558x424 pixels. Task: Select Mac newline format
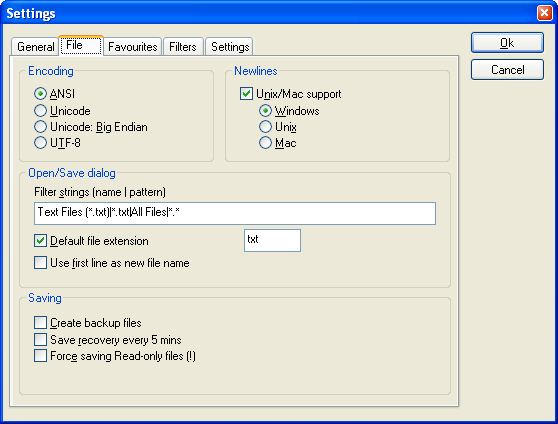click(278, 143)
